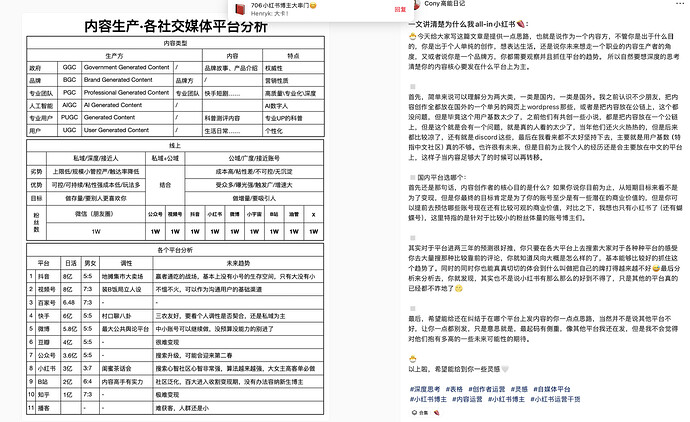Click the 私域/深度/接近人 column header
690x422 pixels.
[96, 158]
